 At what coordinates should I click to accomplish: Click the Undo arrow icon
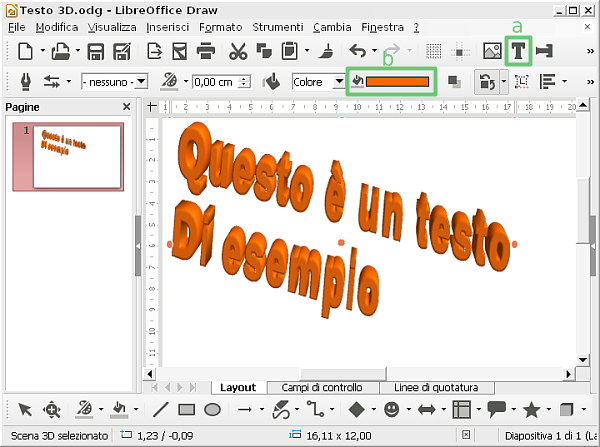358,51
